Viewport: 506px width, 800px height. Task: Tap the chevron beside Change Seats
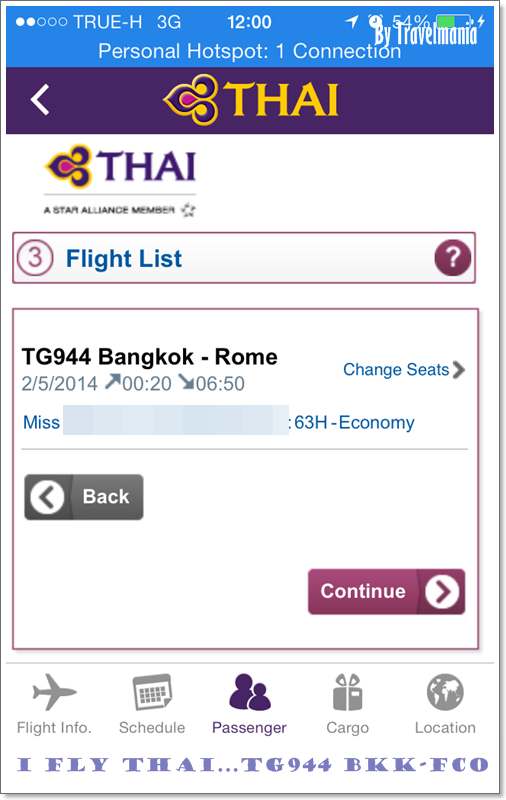coord(459,369)
